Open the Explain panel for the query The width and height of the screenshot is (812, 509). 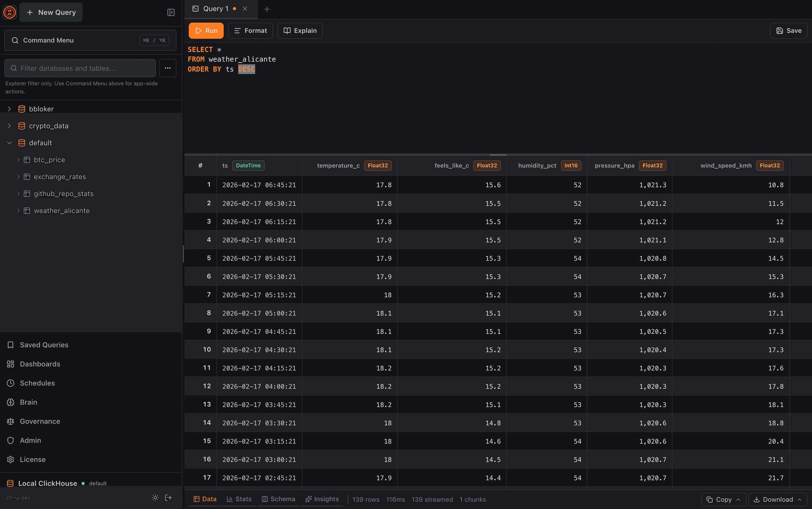point(299,30)
